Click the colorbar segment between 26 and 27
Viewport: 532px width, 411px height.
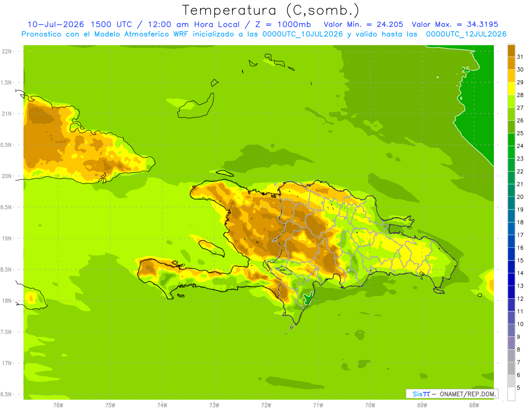pyautogui.click(x=511, y=114)
